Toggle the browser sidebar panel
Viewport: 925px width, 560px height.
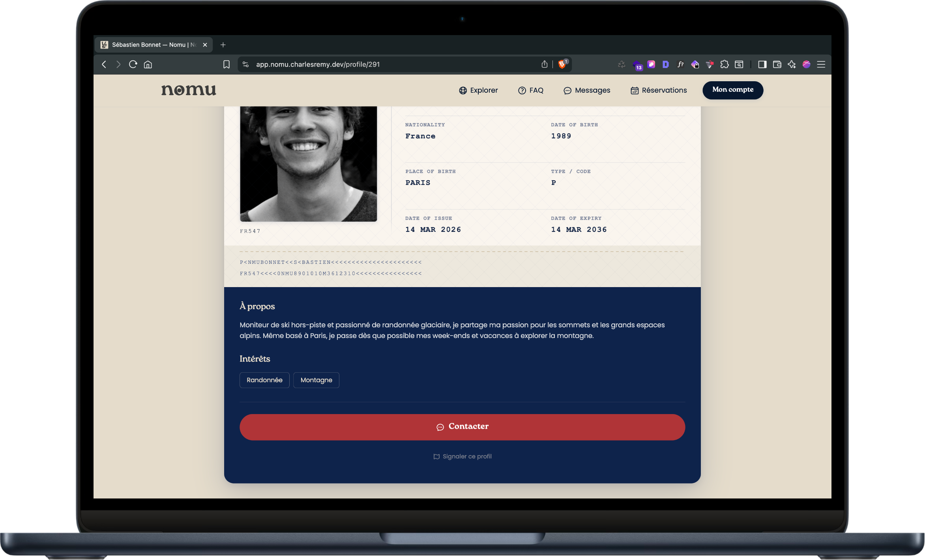point(762,64)
